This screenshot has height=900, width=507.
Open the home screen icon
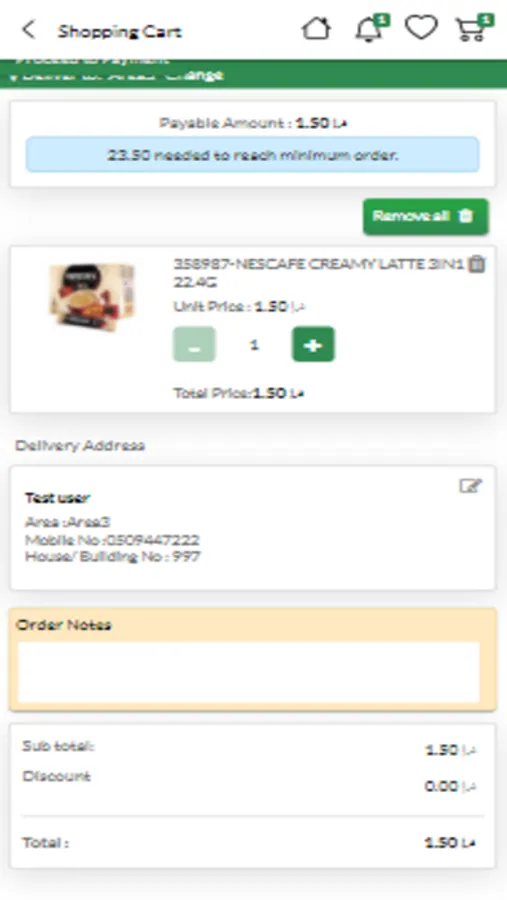point(316,29)
